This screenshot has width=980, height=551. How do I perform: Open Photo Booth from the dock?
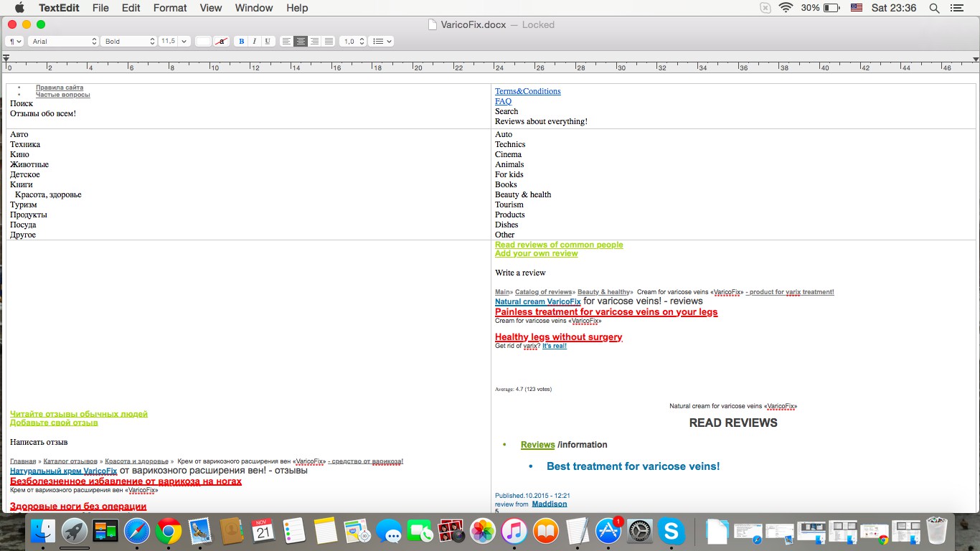click(451, 532)
